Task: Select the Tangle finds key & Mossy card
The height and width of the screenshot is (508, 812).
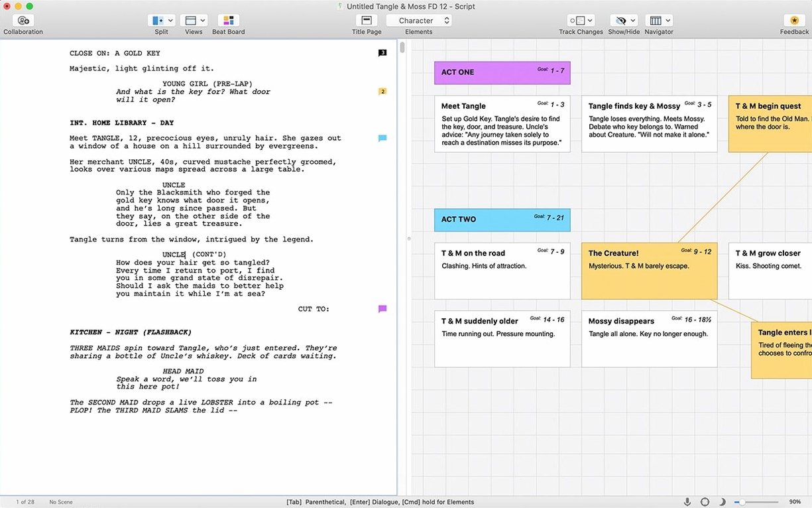Action: [x=649, y=124]
